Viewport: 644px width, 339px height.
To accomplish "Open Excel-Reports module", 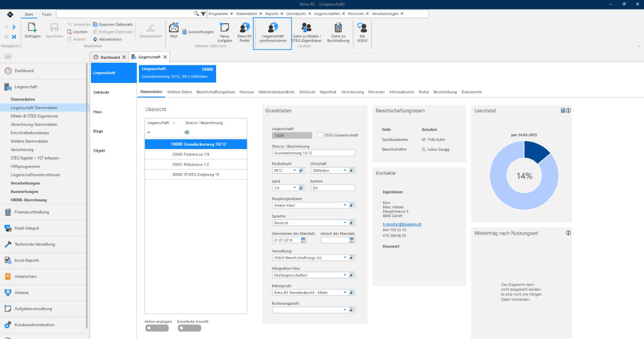I will 27,261.
